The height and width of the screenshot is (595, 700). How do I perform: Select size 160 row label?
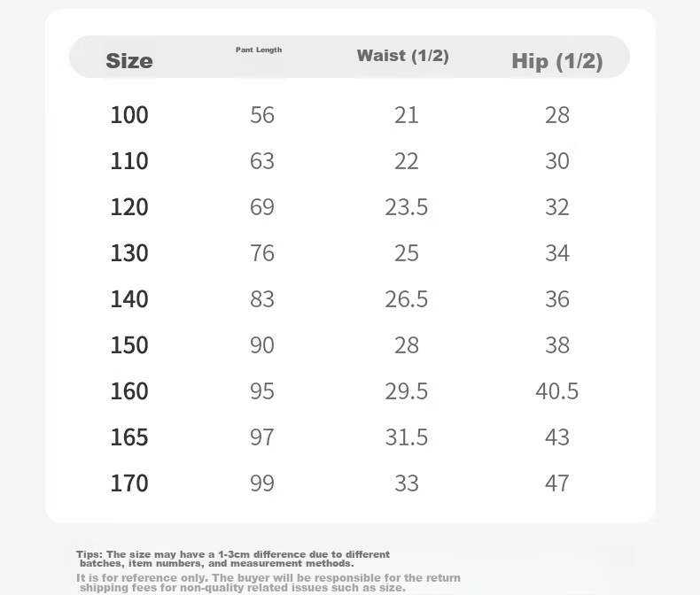click(x=129, y=391)
